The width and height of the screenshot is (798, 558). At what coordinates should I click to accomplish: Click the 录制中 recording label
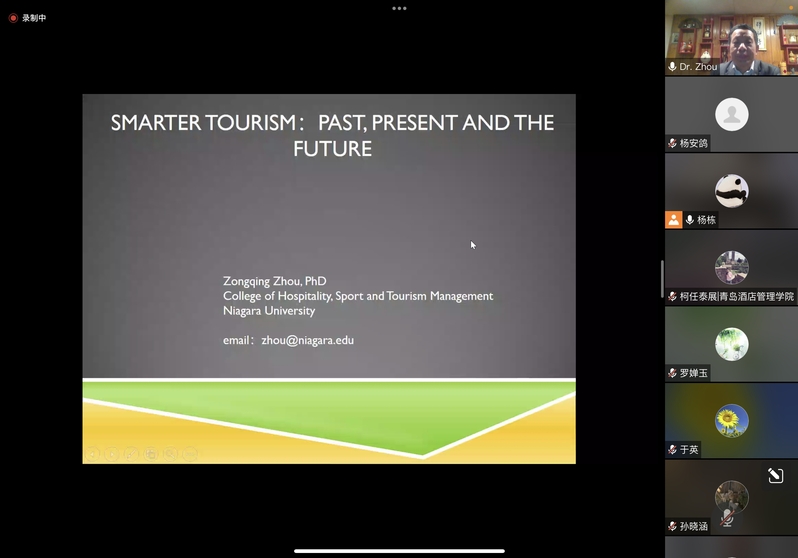coord(34,18)
